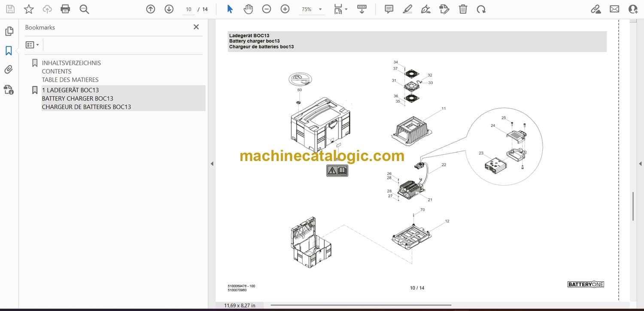This screenshot has width=644, height=311.
Task: Select the 1 LADEGERÄT BOC13 bookmark
Action: (x=70, y=90)
